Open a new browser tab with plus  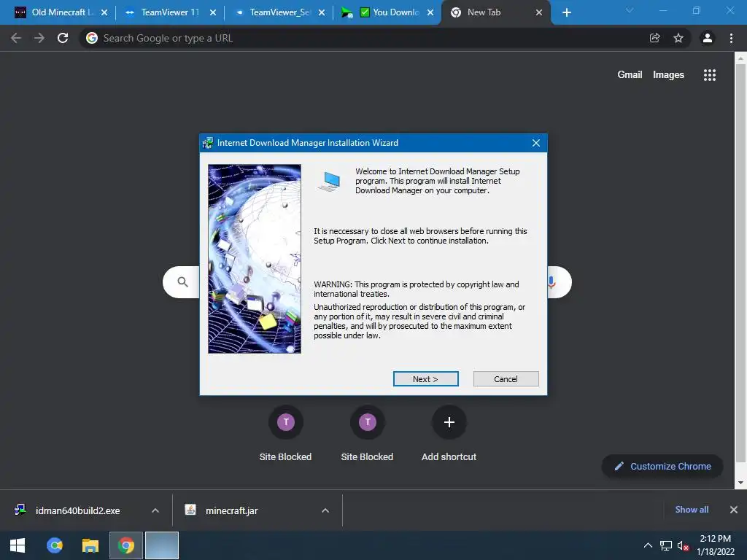(566, 12)
